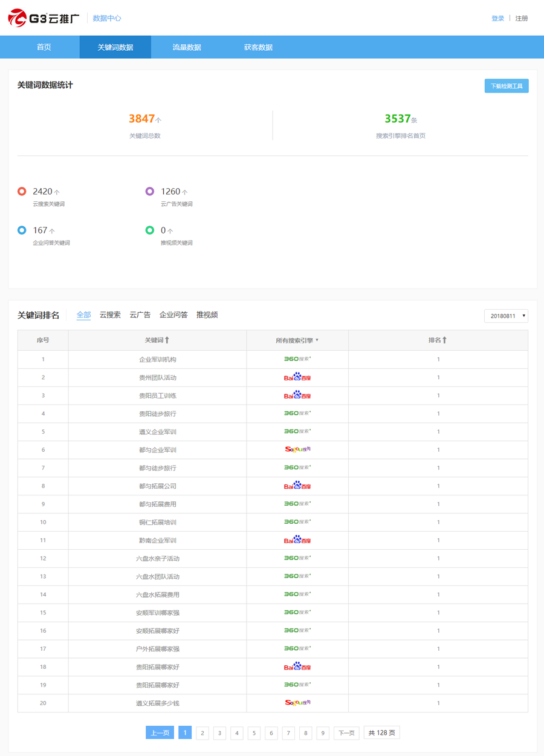544x756 pixels.
Task: Go to page 2
Action: coord(202,733)
